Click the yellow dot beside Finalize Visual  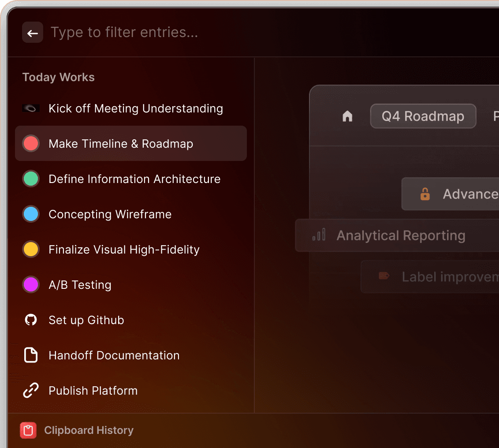coord(31,249)
